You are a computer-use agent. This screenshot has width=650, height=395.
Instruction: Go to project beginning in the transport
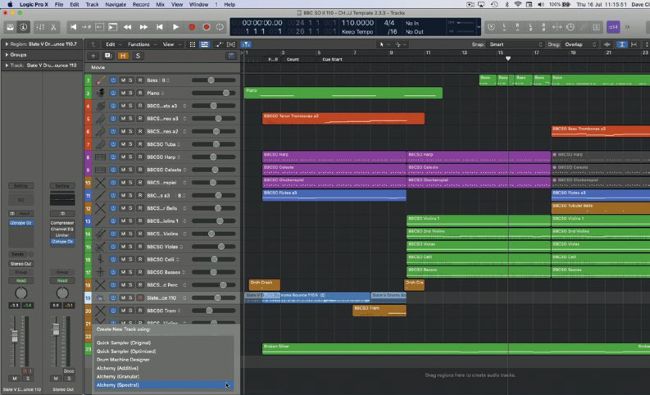tap(73, 27)
